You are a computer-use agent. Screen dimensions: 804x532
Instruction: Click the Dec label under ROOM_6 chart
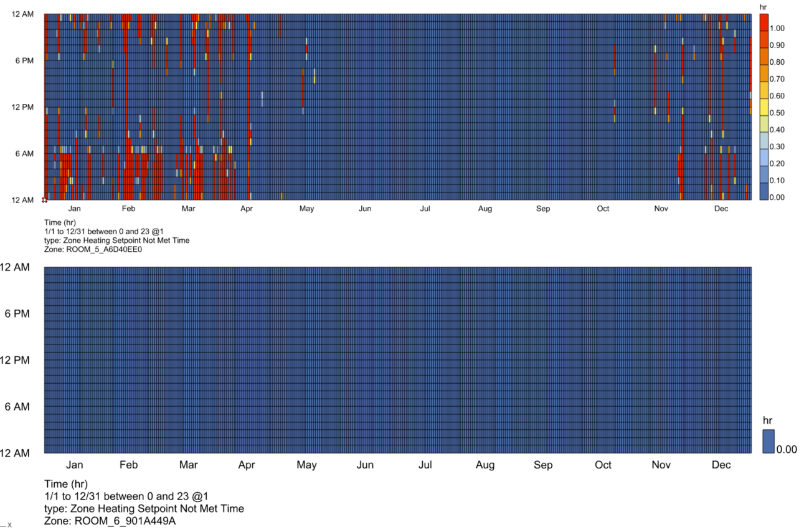point(721,465)
